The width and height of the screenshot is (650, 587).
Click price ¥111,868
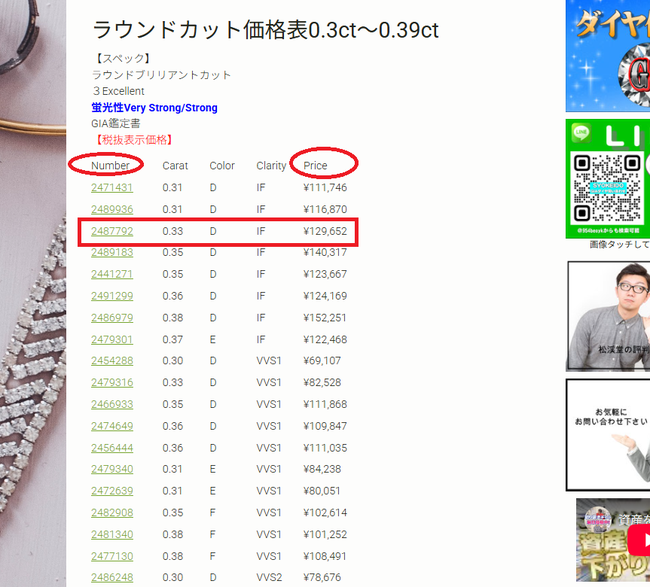[x=325, y=404]
